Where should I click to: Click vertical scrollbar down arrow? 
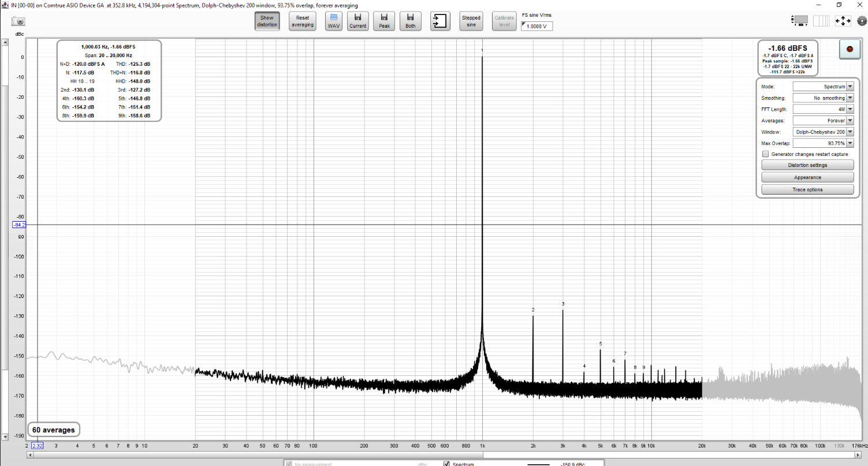click(5, 438)
